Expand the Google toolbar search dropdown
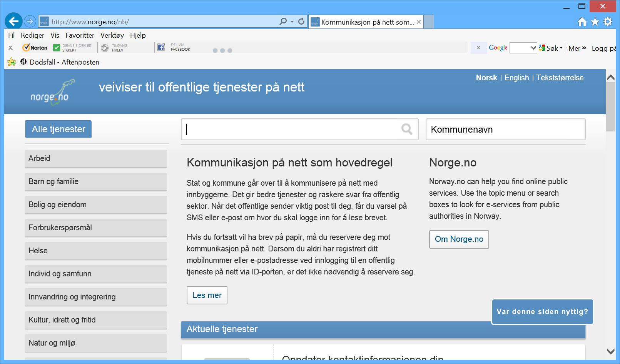This screenshot has width=620, height=364. pos(533,48)
